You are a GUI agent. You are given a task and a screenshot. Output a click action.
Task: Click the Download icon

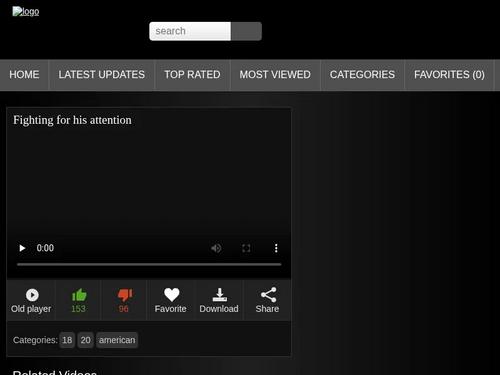pyautogui.click(x=219, y=295)
